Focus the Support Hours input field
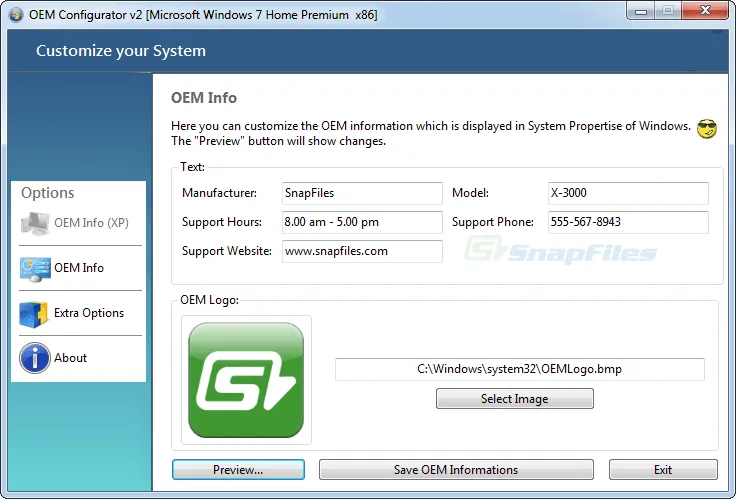 tap(362, 222)
